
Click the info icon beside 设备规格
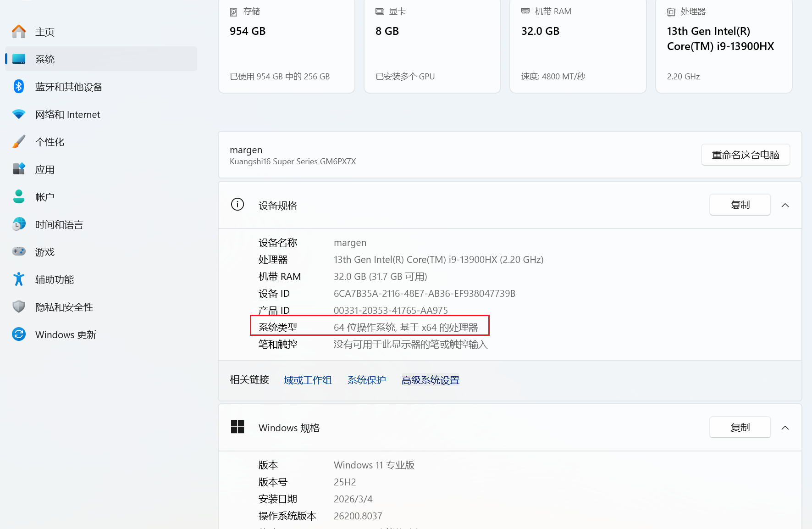tap(238, 204)
